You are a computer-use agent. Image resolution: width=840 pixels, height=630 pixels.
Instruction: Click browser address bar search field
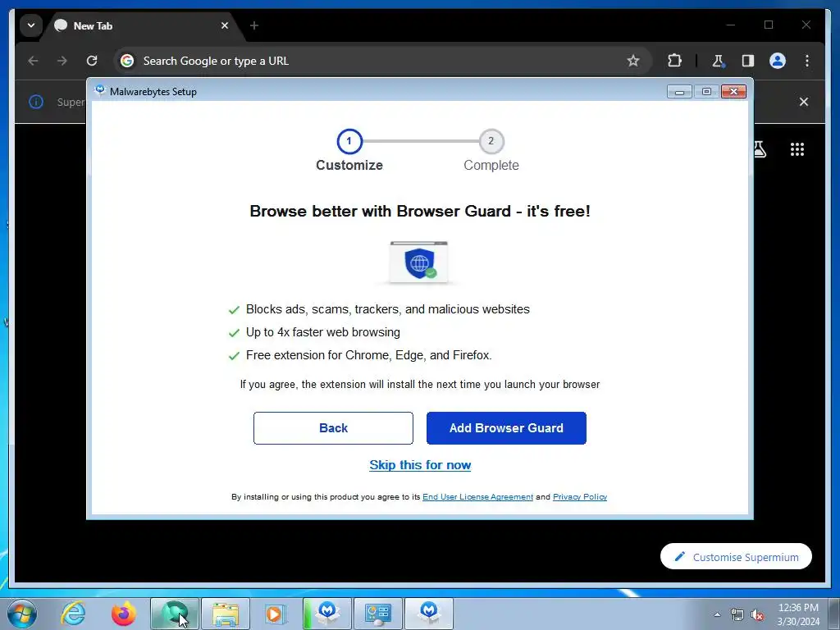[x=382, y=61]
